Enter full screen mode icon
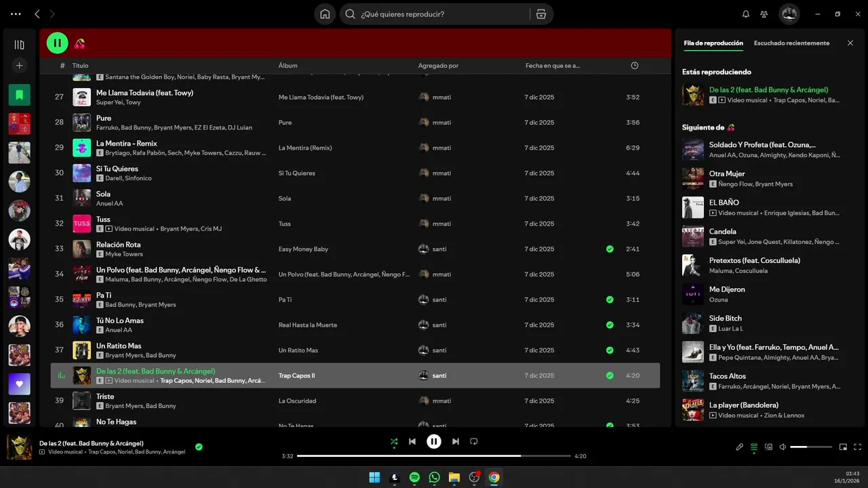 tap(857, 447)
